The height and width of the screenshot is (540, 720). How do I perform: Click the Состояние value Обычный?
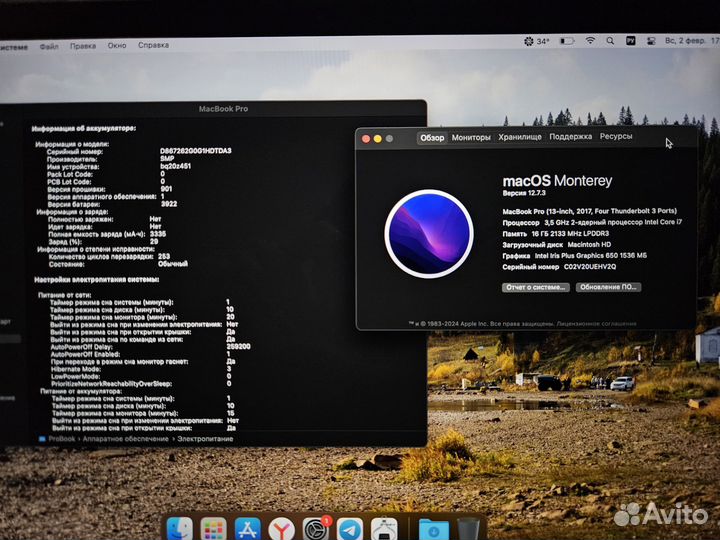pyautogui.click(x=173, y=264)
